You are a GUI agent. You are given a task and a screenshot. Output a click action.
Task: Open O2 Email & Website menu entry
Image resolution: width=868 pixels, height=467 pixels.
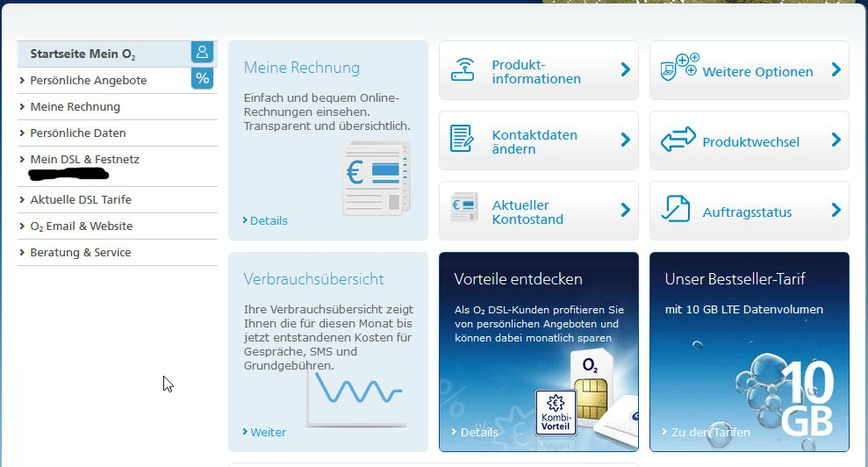coord(82,226)
